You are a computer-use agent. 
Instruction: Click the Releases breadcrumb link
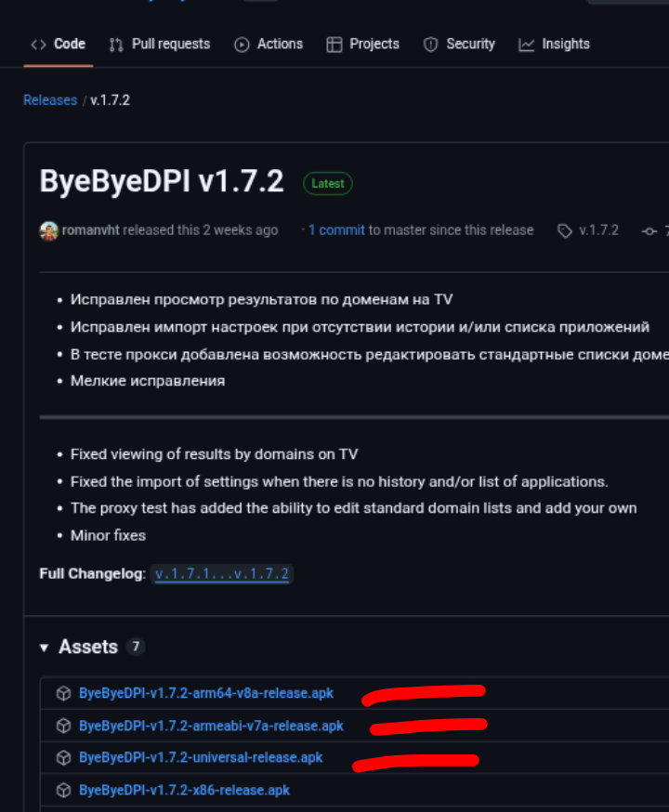[x=50, y=99]
